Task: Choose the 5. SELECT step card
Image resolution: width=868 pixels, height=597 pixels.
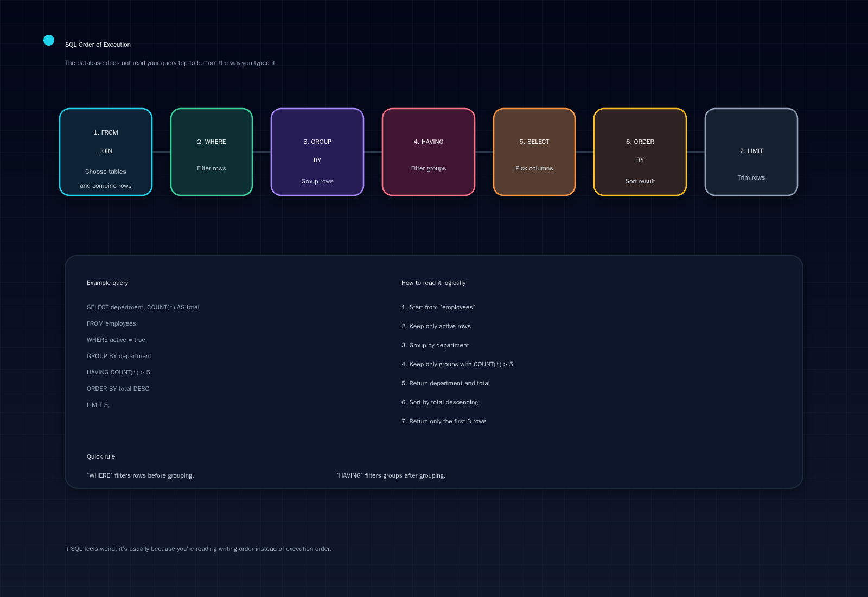Action: 534,152
